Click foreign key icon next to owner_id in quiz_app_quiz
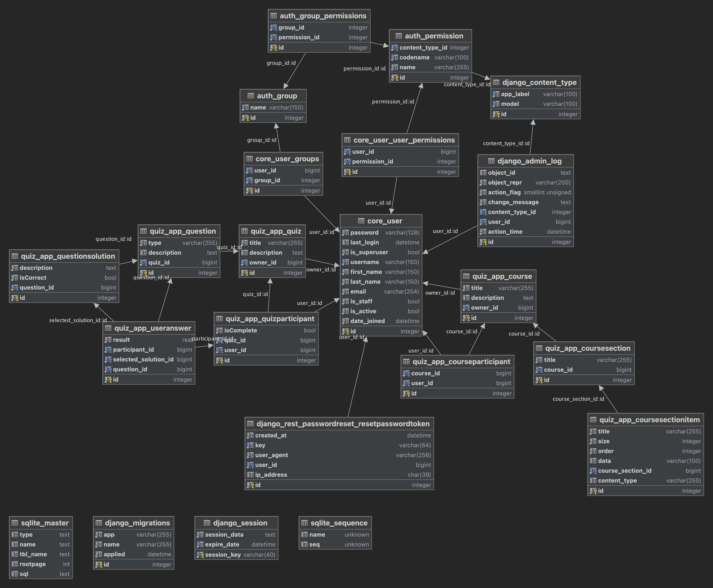Viewport: 713px width, 588px height. coord(244,262)
